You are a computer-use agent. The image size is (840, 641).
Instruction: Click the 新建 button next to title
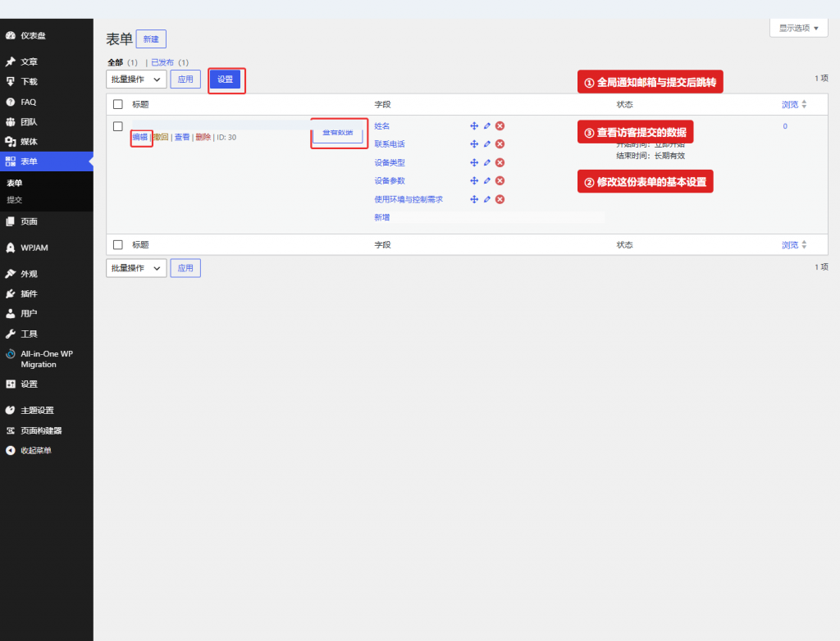click(151, 39)
